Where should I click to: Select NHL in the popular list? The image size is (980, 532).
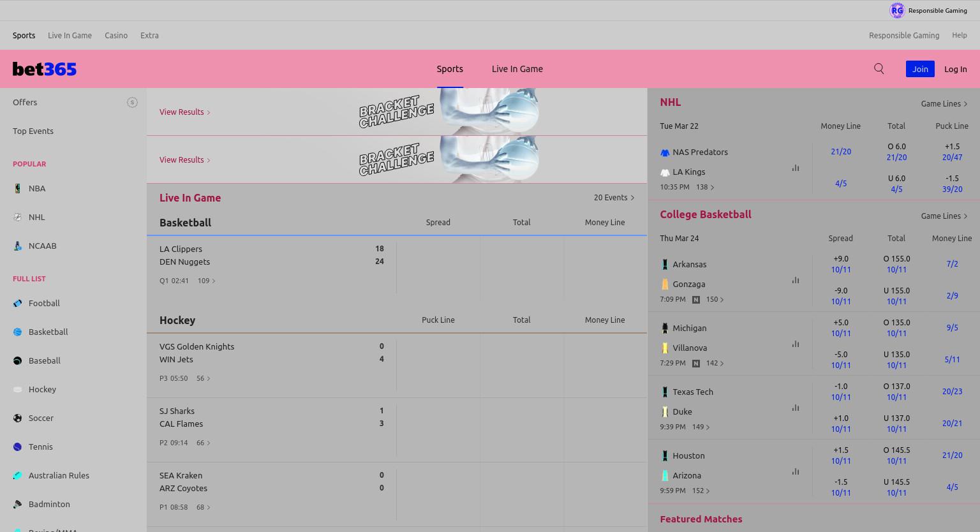37,217
